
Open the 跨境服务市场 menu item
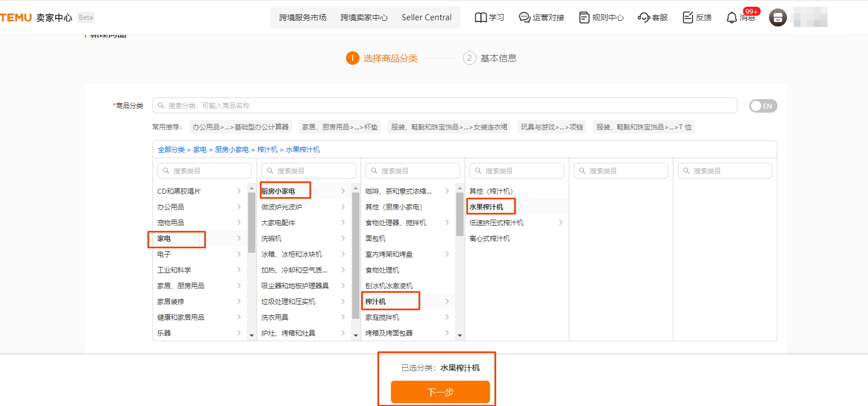pyautogui.click(x=302, y=17)
